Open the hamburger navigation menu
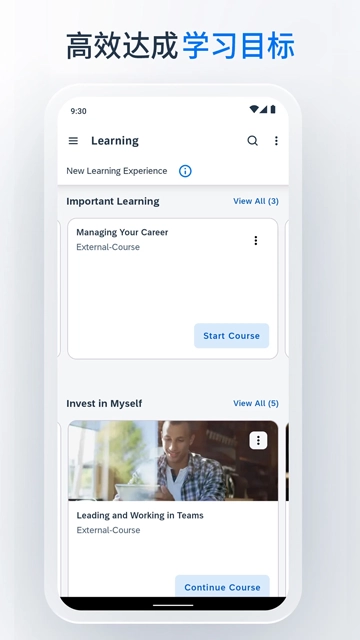Screen dimensions: 360x640 click(73, 141)
